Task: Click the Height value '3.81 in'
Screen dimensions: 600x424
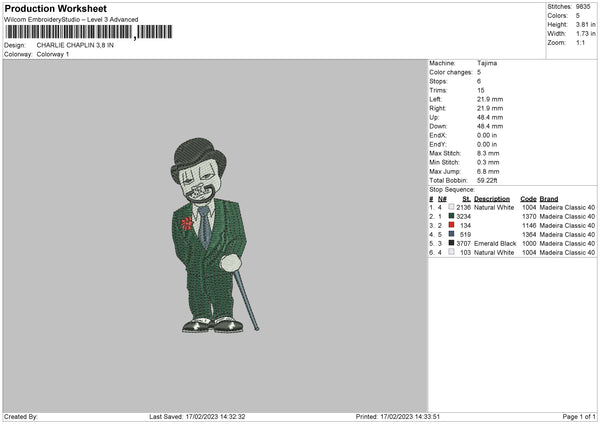Action: 585,24
